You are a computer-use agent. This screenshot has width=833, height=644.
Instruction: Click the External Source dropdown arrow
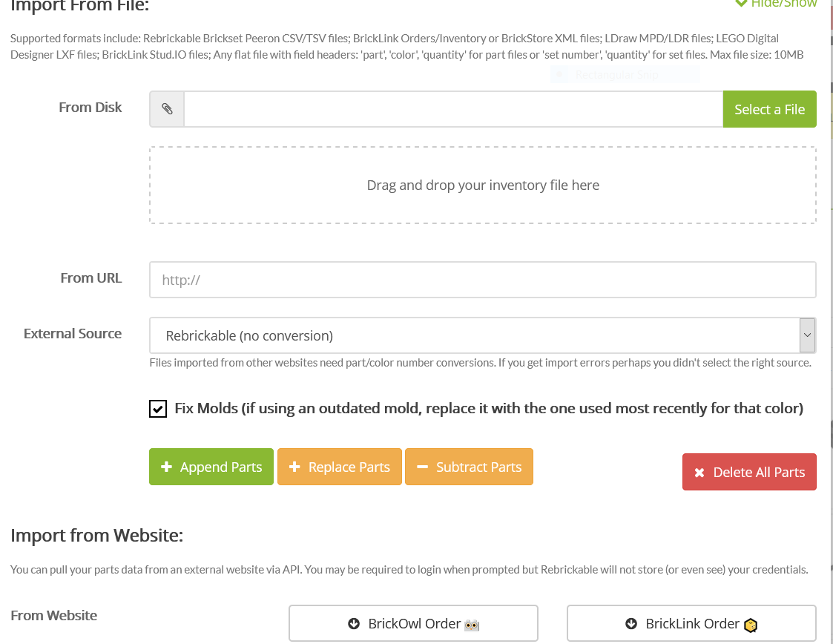click(x=807, y=336)
